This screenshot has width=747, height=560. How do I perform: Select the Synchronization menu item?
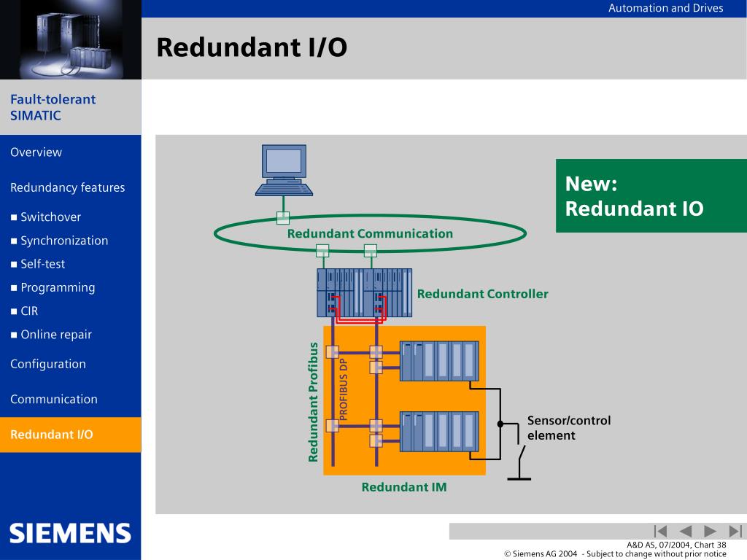coord(60,241)
